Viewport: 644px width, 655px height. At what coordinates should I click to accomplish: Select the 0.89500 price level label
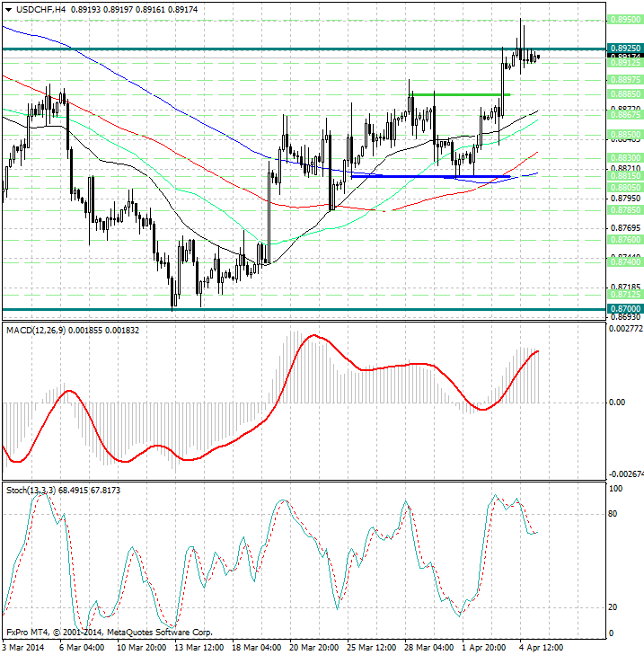coord(623,18)
